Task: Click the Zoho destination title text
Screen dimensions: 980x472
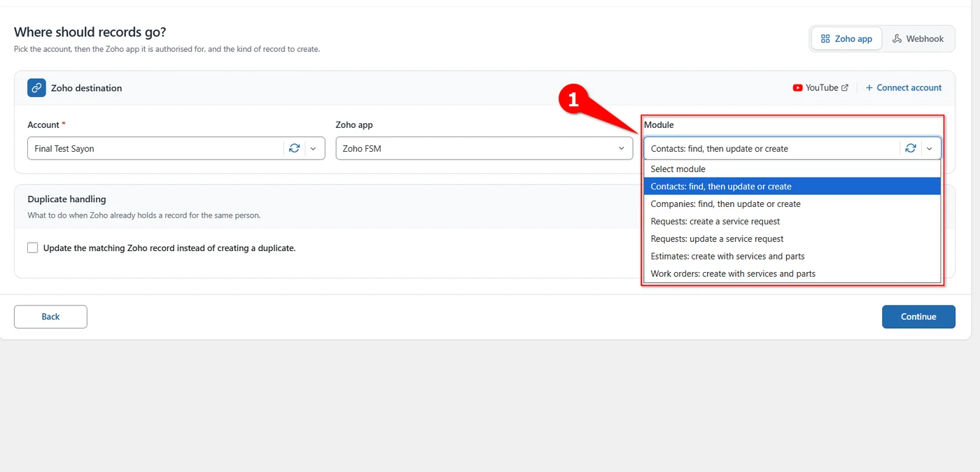Action: [x=86, y=88]
